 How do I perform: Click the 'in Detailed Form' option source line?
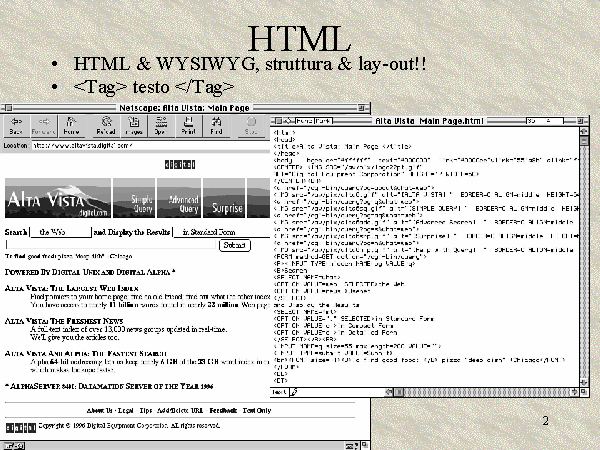(335, 332)
